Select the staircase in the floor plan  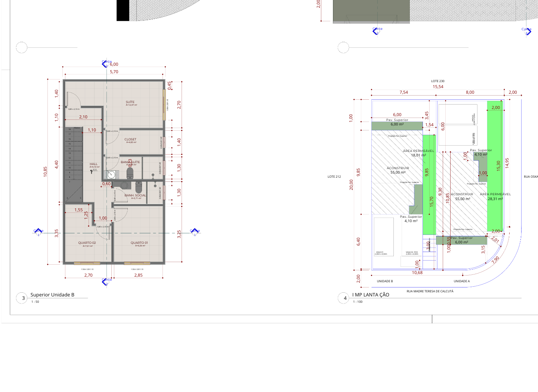point(74,164)
